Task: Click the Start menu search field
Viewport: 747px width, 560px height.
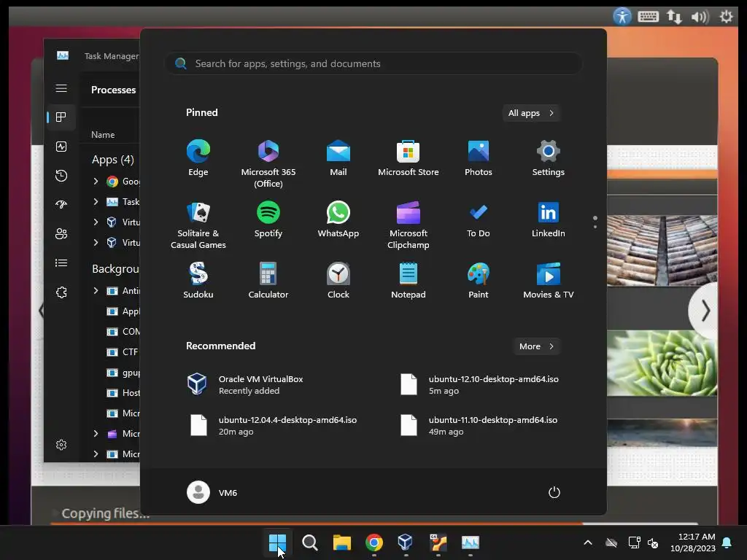Action: coord(373,63)
